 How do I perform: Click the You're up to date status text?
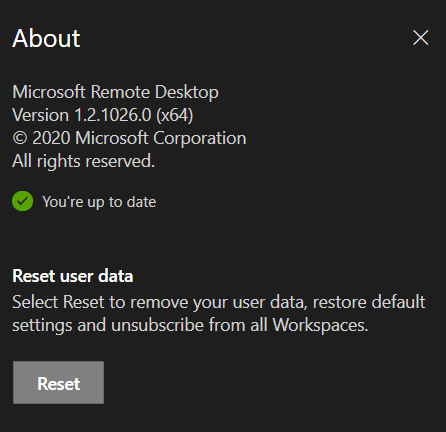point(99,202)
